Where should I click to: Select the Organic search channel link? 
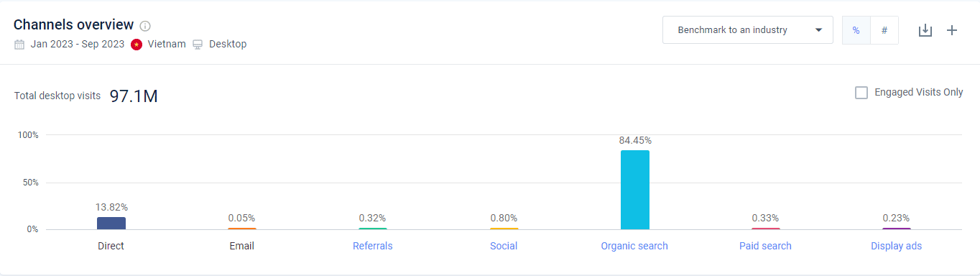pos(634,246)
